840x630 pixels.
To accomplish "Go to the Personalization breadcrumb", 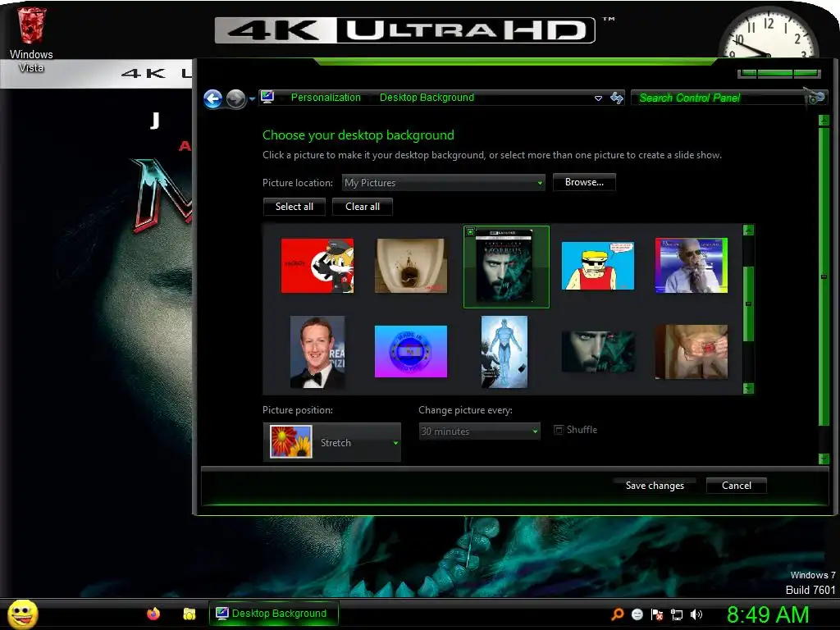I will (x=325, y=98).
